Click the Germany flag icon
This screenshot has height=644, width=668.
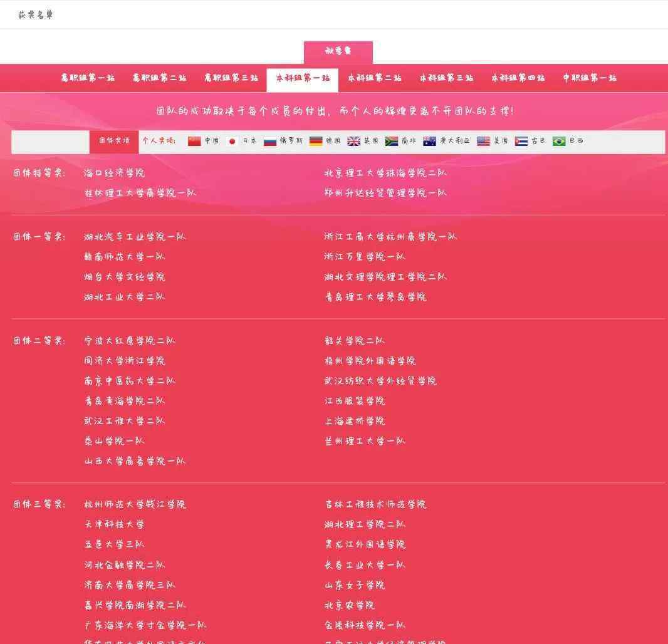point(316,141)
